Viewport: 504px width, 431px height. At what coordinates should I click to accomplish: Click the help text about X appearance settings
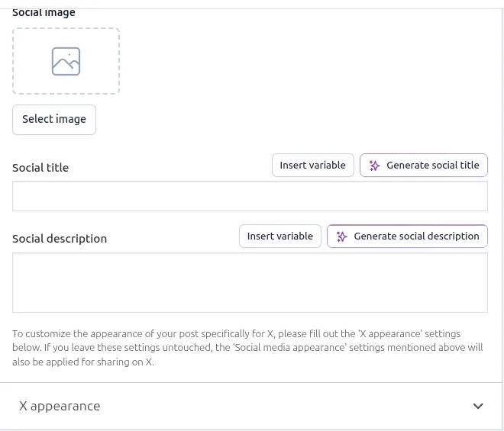pos(247,348)
